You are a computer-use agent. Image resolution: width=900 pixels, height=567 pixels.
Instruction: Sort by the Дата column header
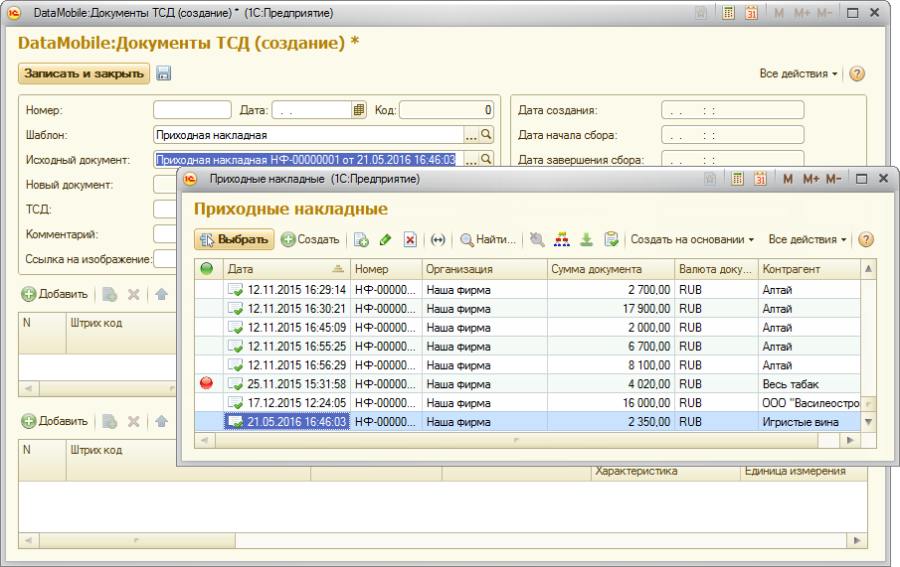286,269
